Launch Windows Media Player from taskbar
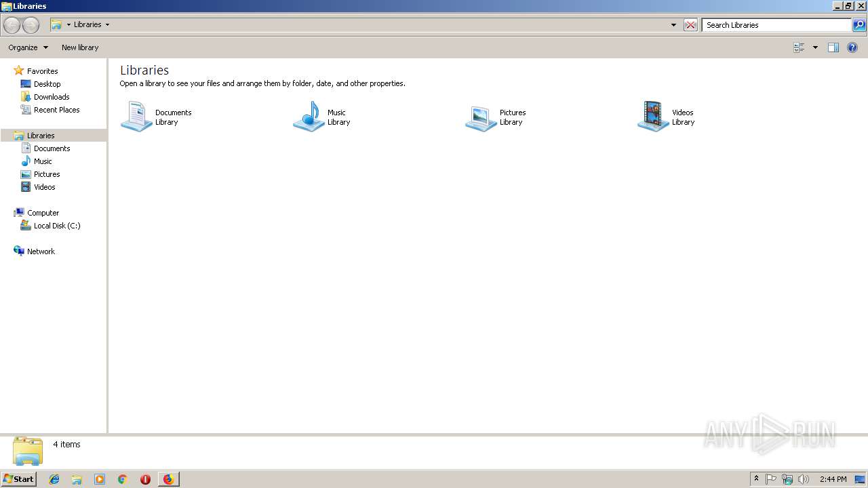Viewport: 868px width, 488px height. [100, 479]
